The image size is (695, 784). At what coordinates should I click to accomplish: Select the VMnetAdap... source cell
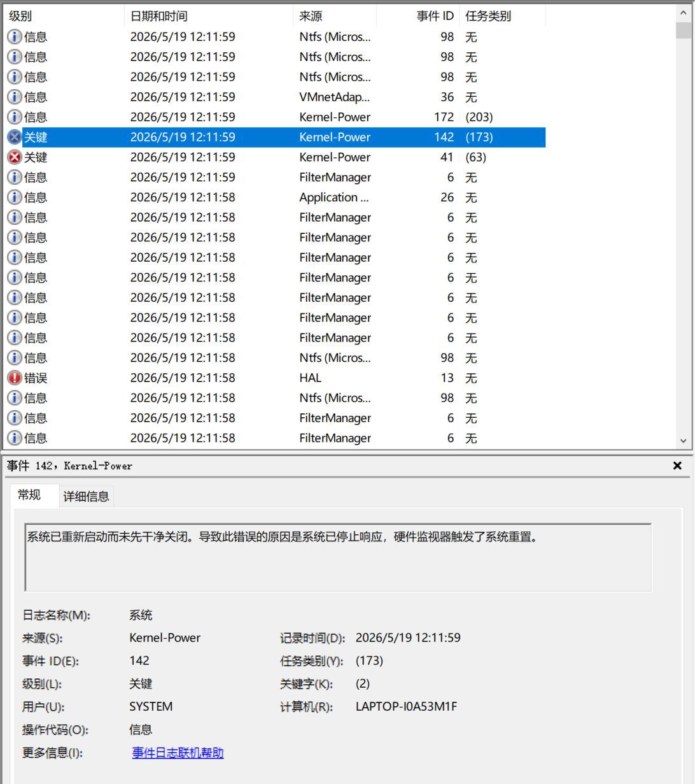(335, 97)
